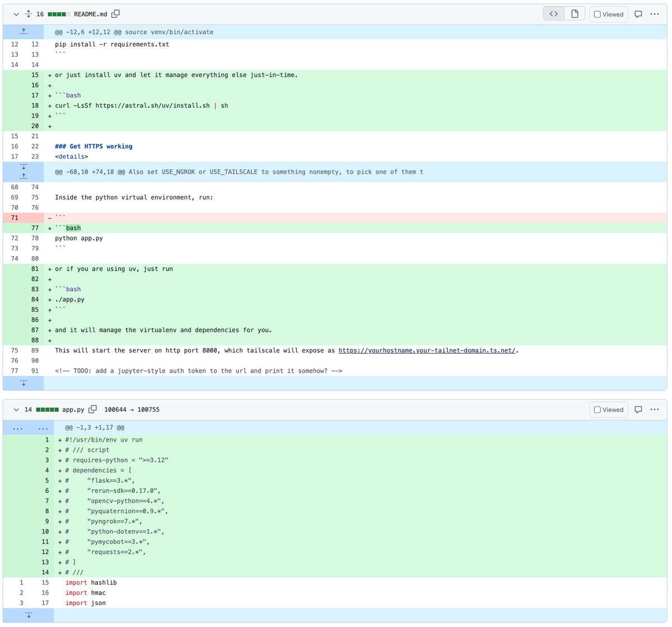Copy the app.py file path
Image resolution: width=672 pixels, height=627 pixels.
[x=92, y=410]
